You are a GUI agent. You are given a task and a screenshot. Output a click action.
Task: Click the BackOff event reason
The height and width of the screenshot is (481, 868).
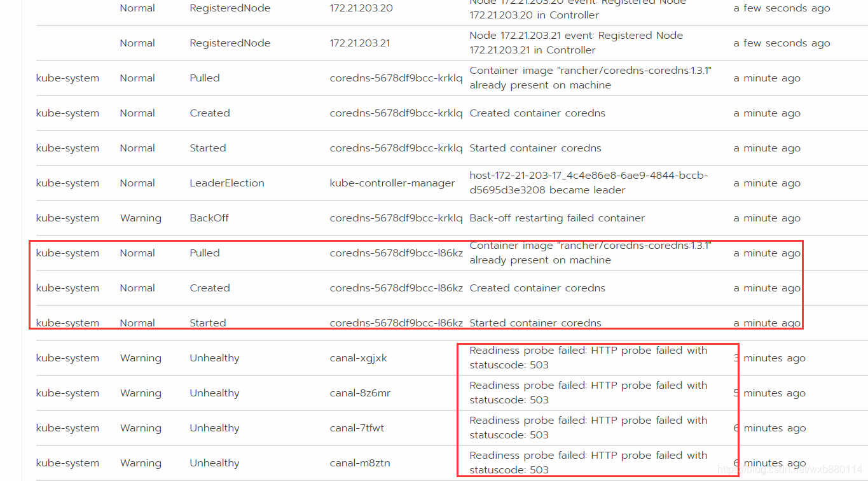click(209, 218)
